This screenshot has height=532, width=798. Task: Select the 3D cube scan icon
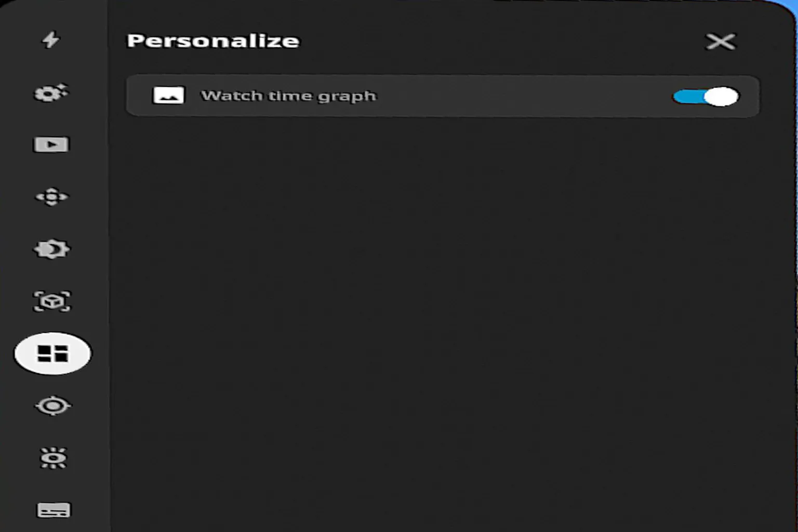pyautogui.click(x=52, y=301)
